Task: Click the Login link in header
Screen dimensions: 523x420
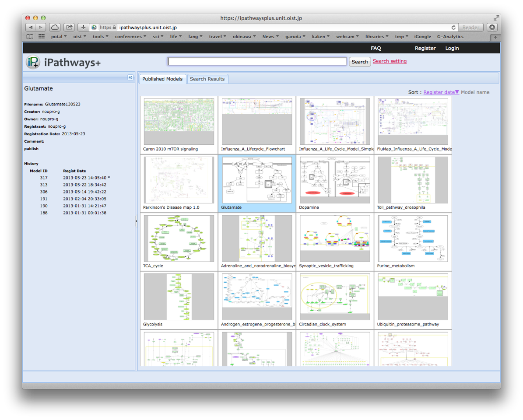Action: click(452, 48)
